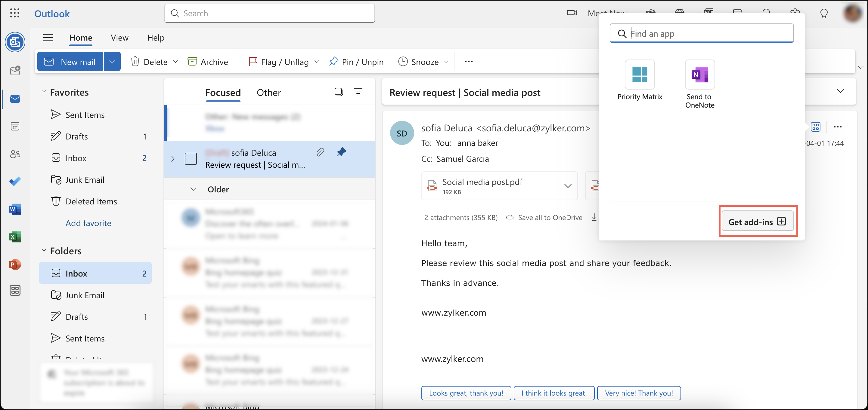Click the Apps icon in message header

pos(815,127)
